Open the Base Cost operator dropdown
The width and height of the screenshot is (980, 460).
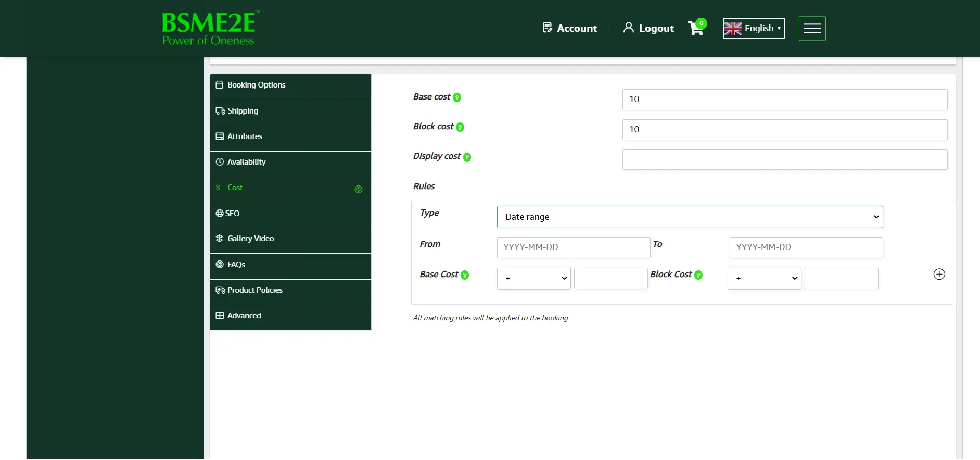coord(533,279)
